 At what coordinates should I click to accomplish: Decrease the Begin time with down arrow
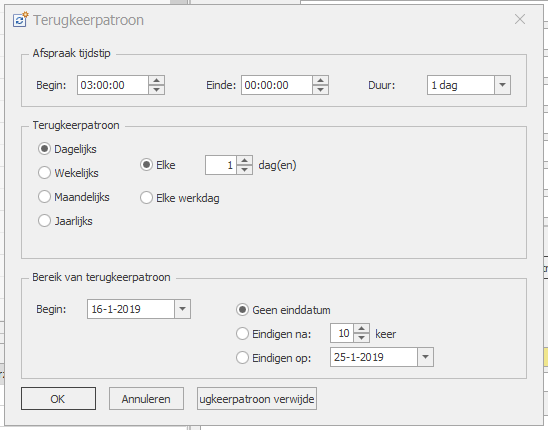(156, 89)
